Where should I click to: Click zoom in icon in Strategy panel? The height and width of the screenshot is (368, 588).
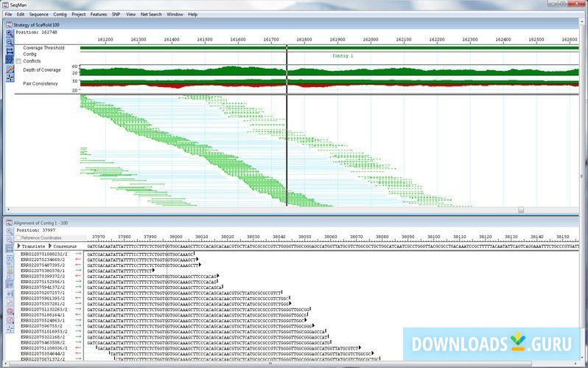pos(10,33)
